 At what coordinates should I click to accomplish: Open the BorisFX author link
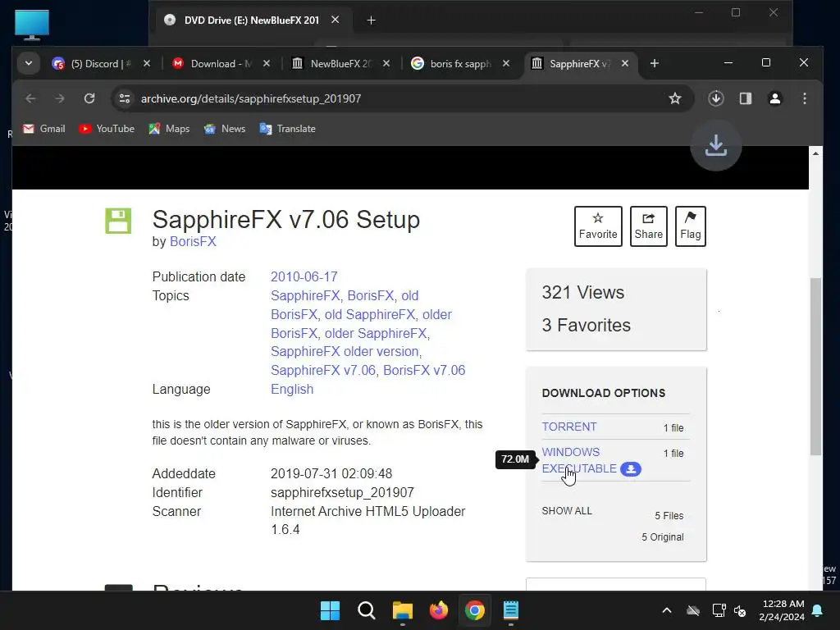click(x=193, y=242)
